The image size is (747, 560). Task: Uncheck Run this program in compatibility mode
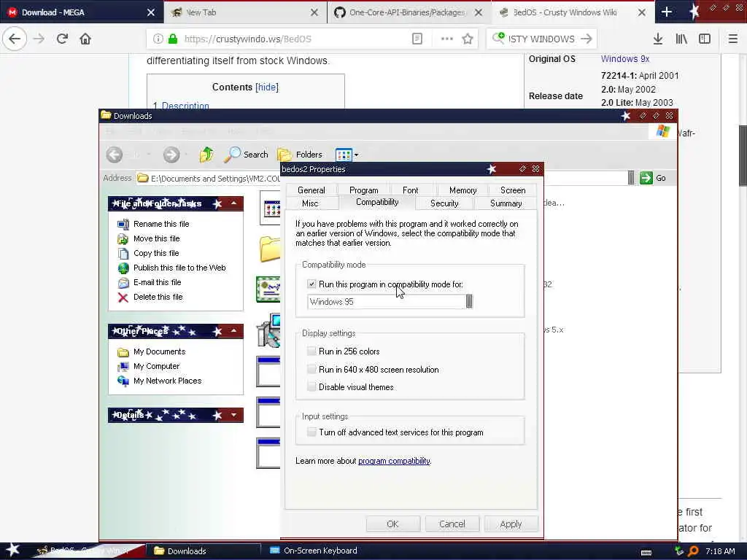[311, 284]
